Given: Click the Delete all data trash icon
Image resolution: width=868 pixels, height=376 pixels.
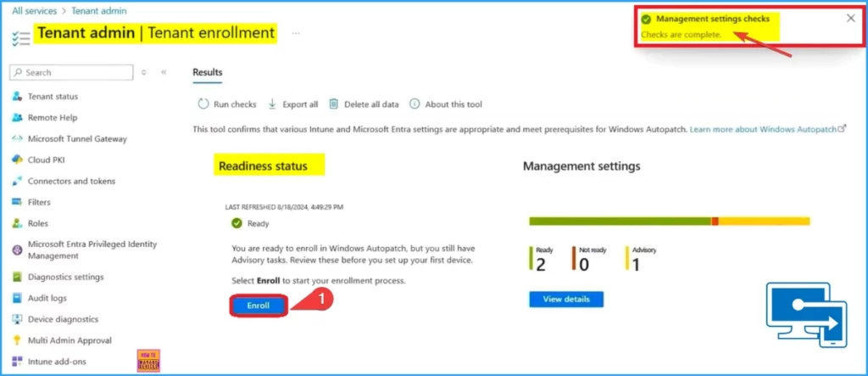Looking at the screenshot, I should tap(334, 104).
